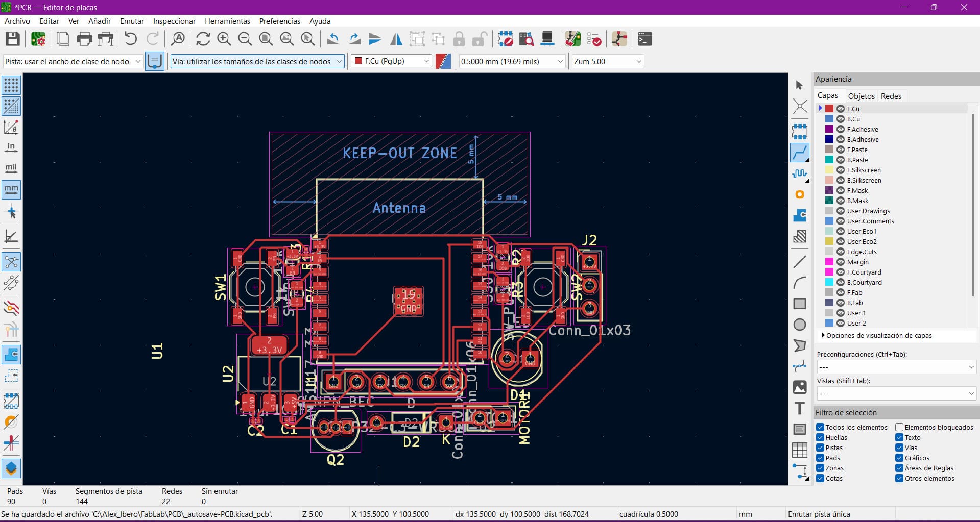Zoom to fit the board
The height and width of the screenshot is (522, 980).
(266, 39)
